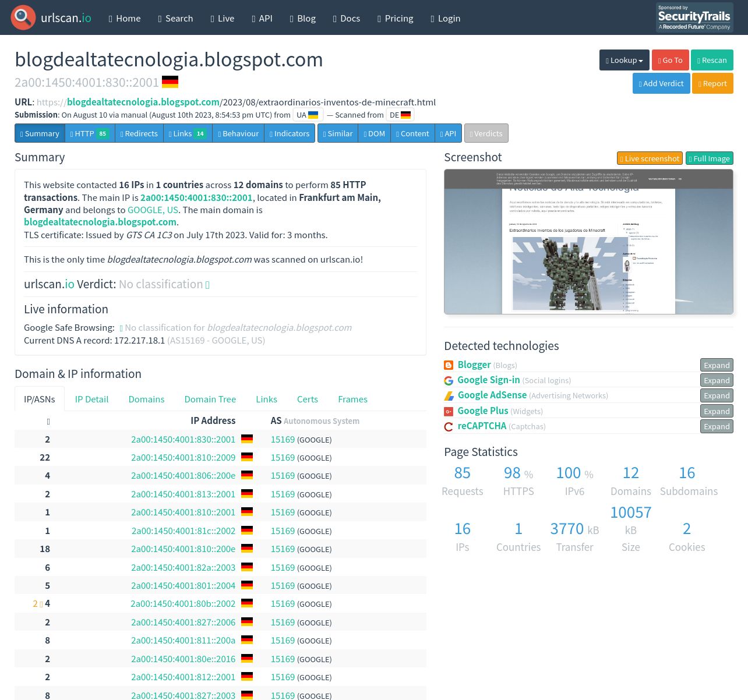Expand the Google Plus details
This screenshot has width=748, height=700.
click(717, 411)
